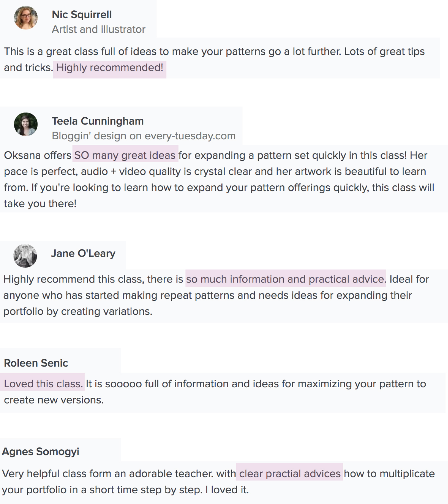The image size is (448, 504).
Task: Click Jane O'Leary's grayscale avatar
Action: (x=25, y=256)
